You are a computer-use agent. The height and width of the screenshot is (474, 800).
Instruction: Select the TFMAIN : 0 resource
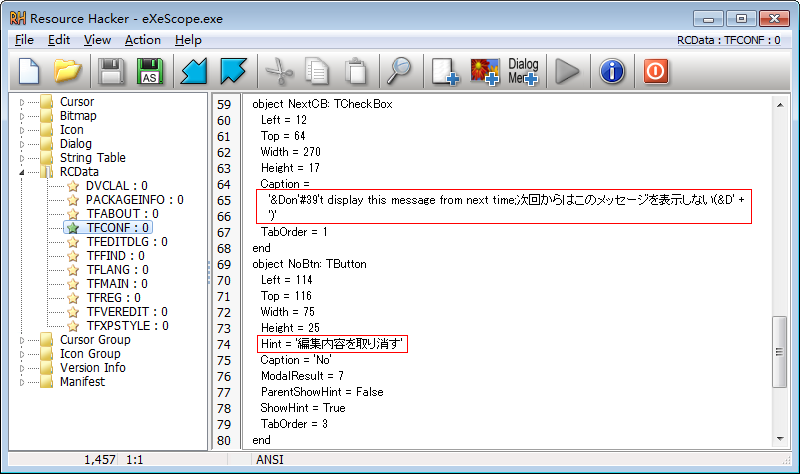click(117, 284)
